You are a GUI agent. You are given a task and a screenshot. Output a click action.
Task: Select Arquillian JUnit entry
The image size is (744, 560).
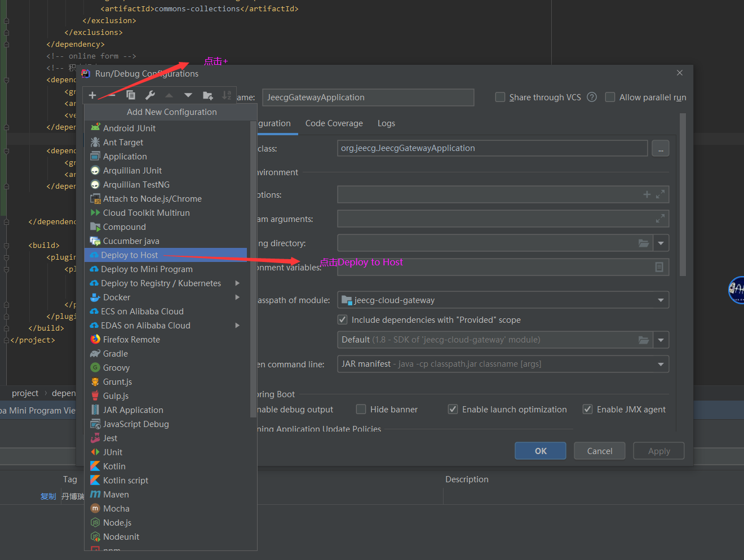tap(166, 170)
